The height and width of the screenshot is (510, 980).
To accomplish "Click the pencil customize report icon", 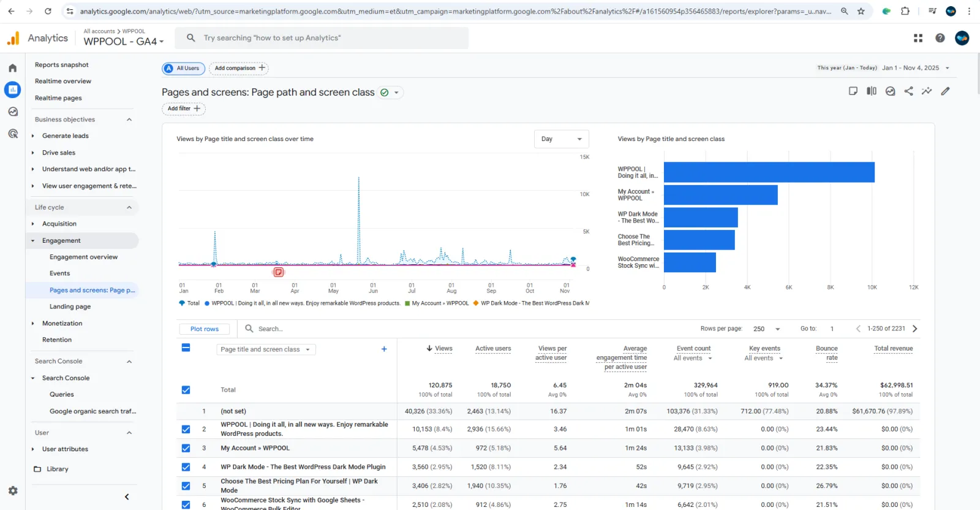I will [x=946, y=91].
